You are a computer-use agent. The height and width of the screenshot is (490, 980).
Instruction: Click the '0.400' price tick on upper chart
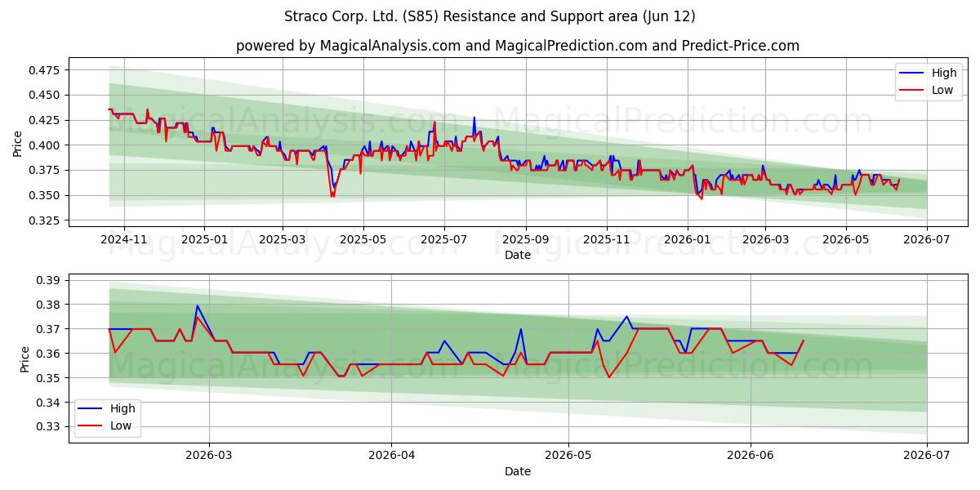[46, 145]
